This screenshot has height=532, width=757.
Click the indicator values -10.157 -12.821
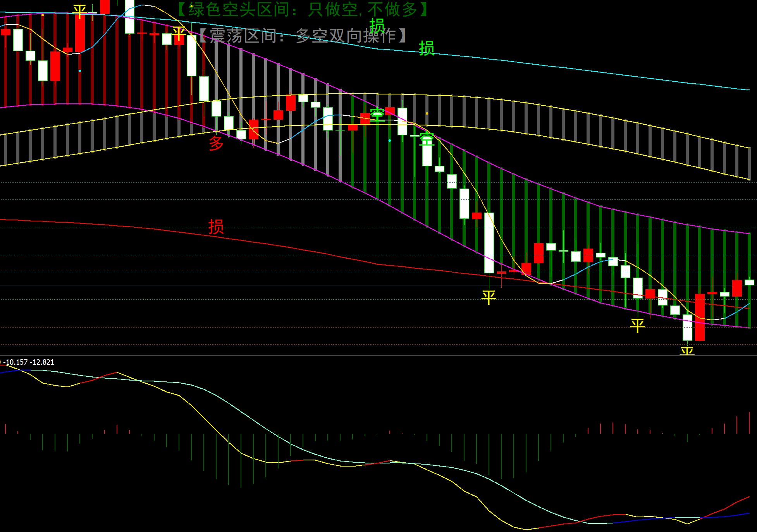point(29,362)
